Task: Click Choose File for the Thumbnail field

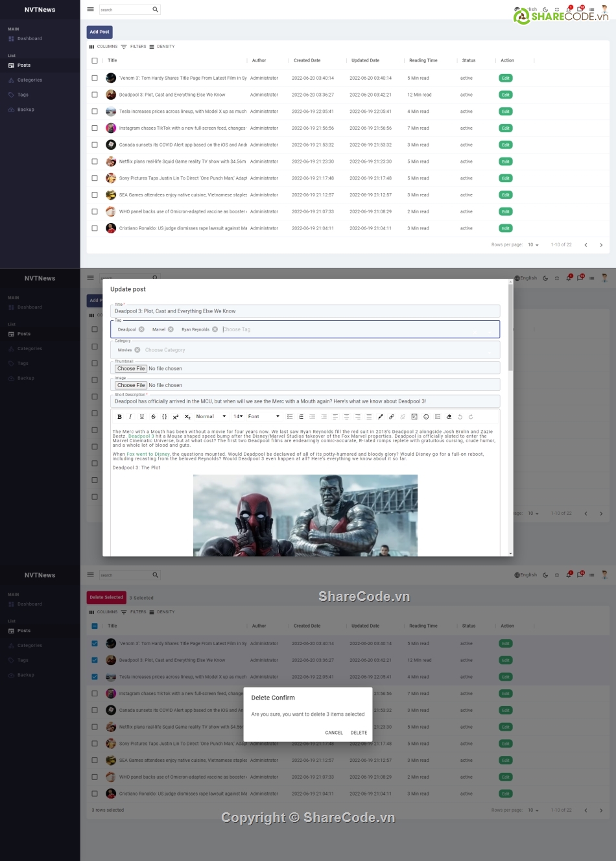Action: point(131,368)
